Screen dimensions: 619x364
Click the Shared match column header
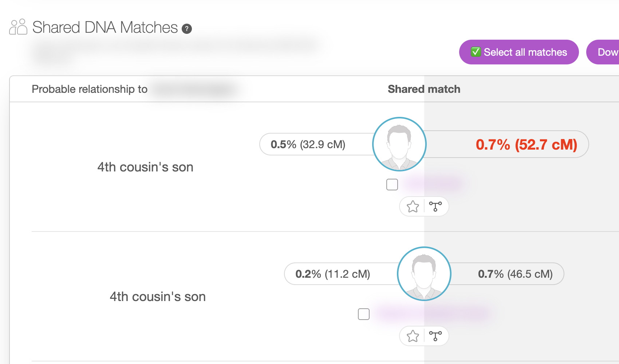point(424,89)
